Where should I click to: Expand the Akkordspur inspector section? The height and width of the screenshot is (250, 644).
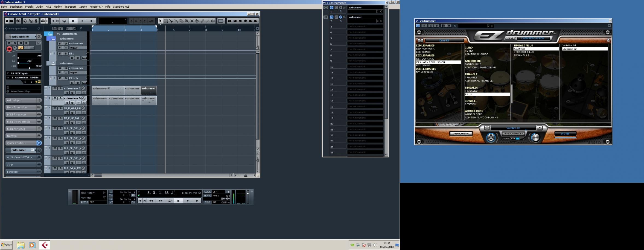21,100
